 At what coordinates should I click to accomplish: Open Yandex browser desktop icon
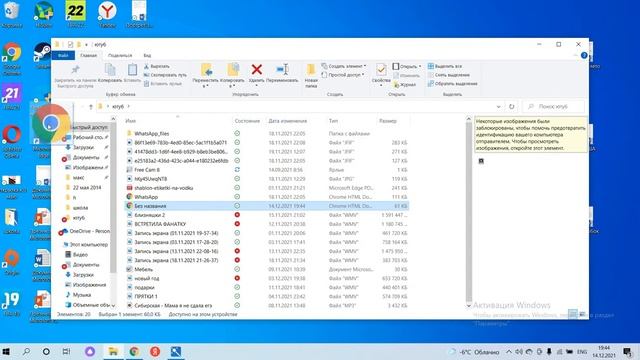pos(107,14)
